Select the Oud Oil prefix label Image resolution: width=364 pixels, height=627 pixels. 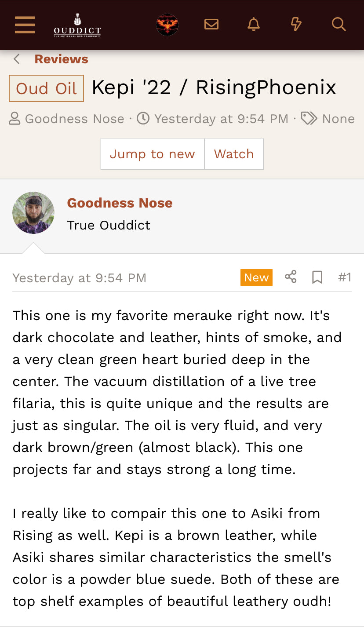(46, 88)
